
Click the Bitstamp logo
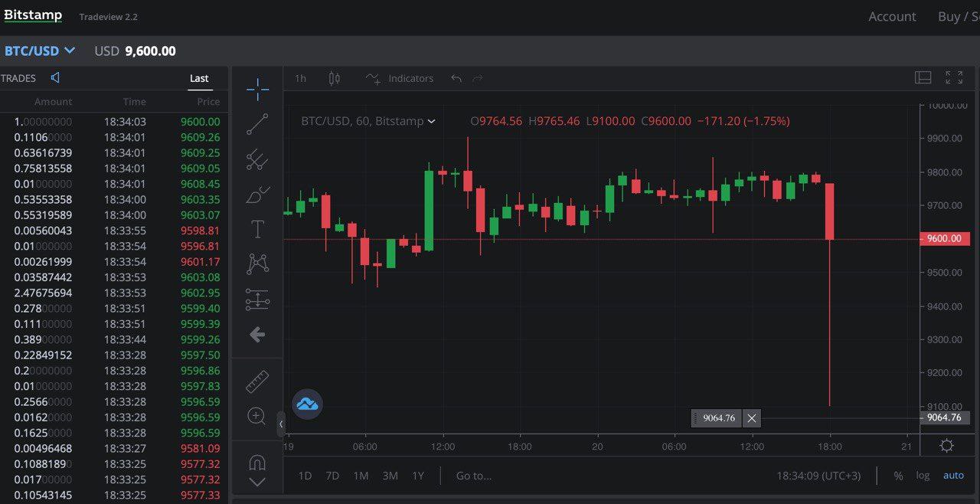[x=33, y=15]
